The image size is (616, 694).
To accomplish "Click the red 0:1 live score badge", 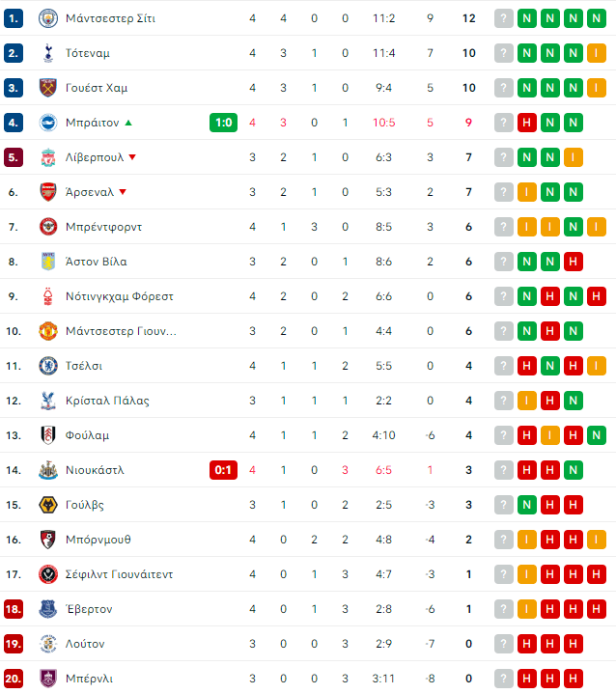I will pos(222,470).
